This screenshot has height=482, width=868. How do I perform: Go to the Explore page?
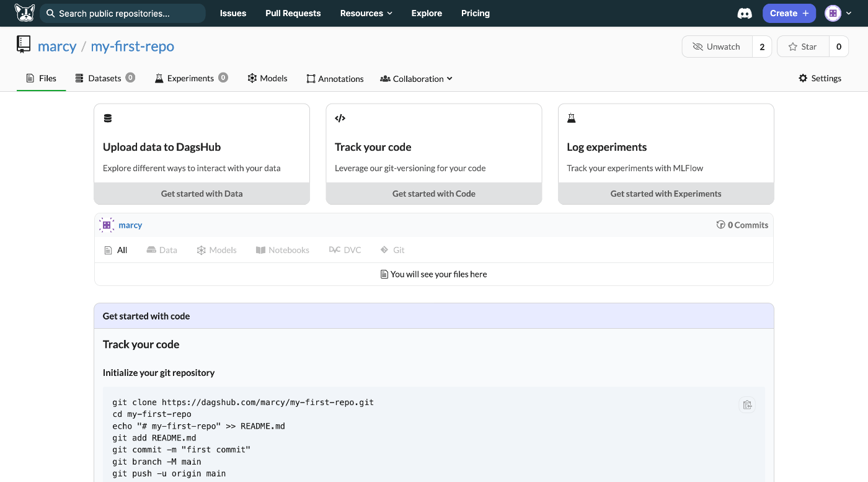[427, 13]
